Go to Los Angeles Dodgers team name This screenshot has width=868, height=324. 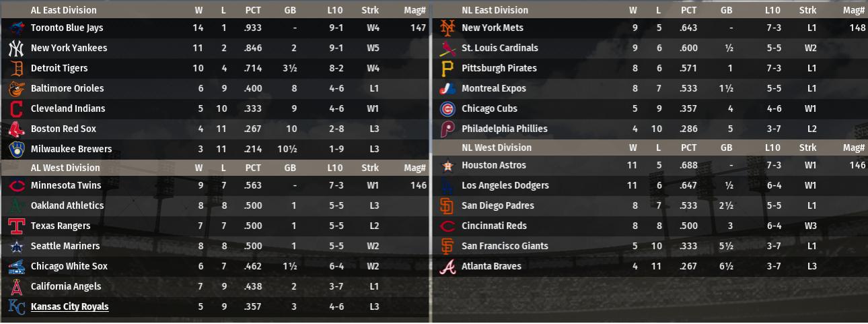pos(505,186)
